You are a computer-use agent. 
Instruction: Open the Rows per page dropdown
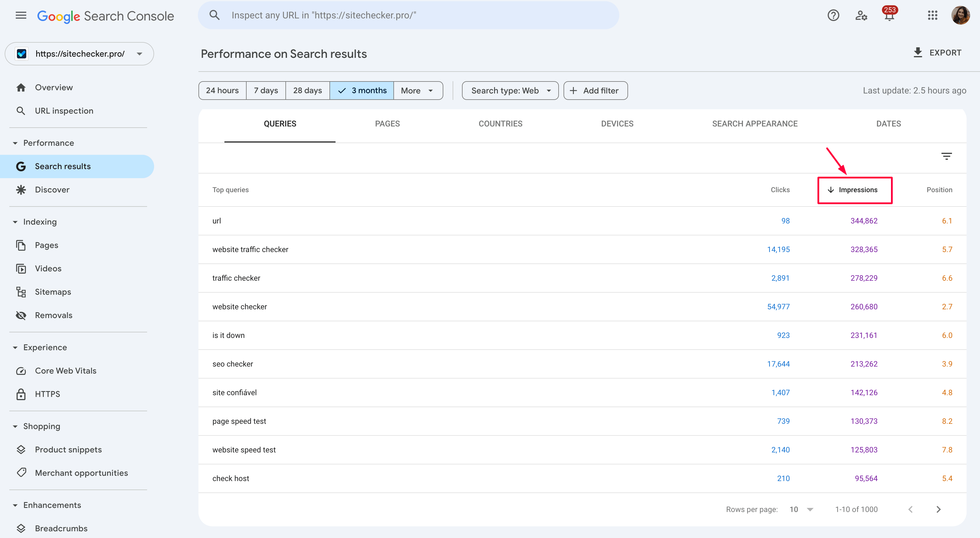point(802,509)
